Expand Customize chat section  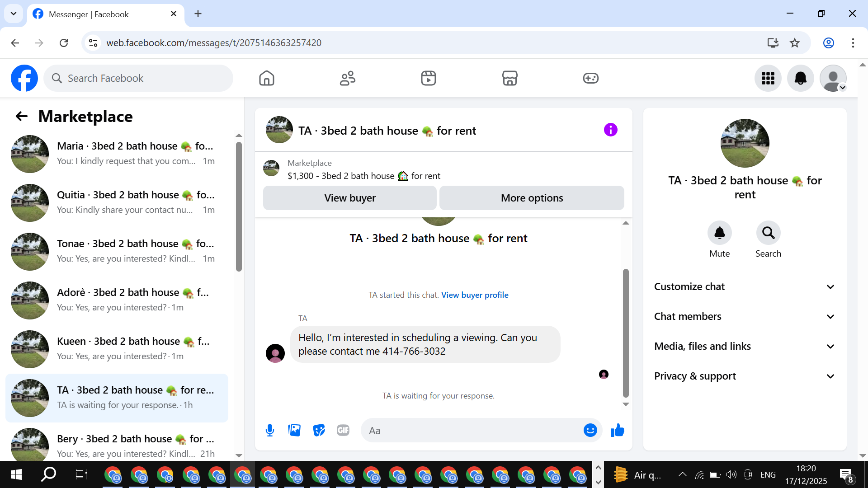pyautogui.click(x=745, y=287)
